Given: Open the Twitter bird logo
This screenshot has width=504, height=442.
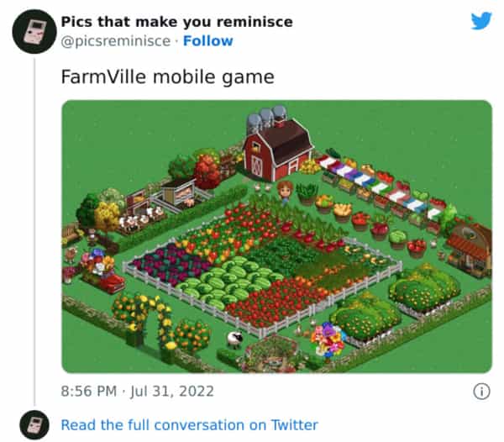Looking at the screenshot, I should [480, 21].
